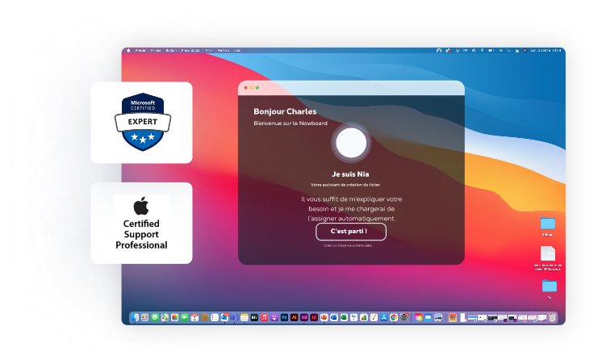Launch PowerPoint from the dock
This screenshot has height=364, width=602.
coord(324,317)
